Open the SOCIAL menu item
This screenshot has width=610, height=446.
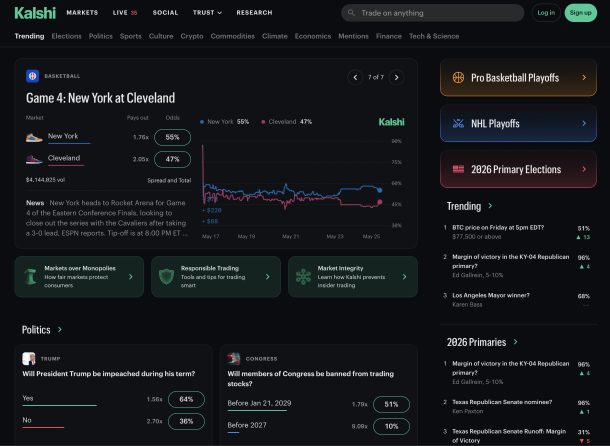click(165, 13)
